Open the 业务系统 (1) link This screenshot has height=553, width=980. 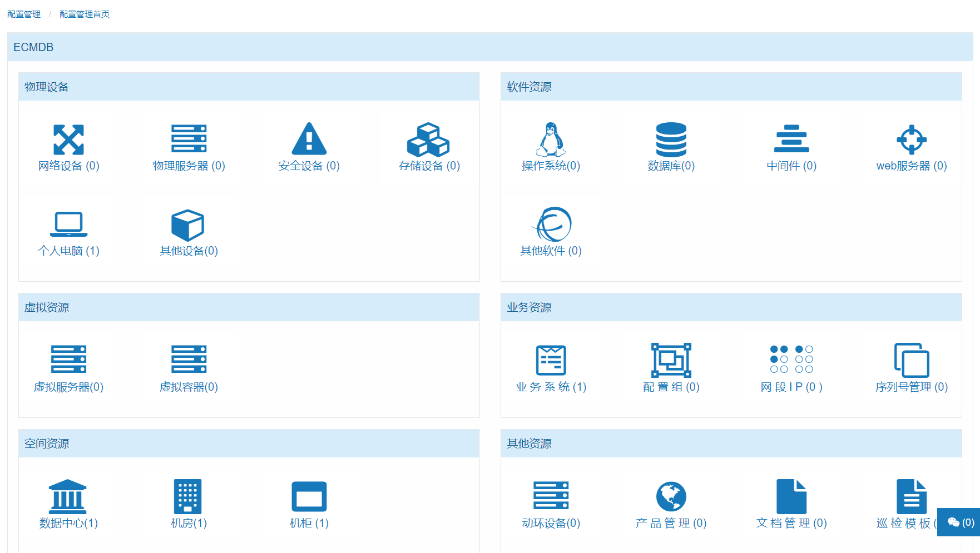551,387
